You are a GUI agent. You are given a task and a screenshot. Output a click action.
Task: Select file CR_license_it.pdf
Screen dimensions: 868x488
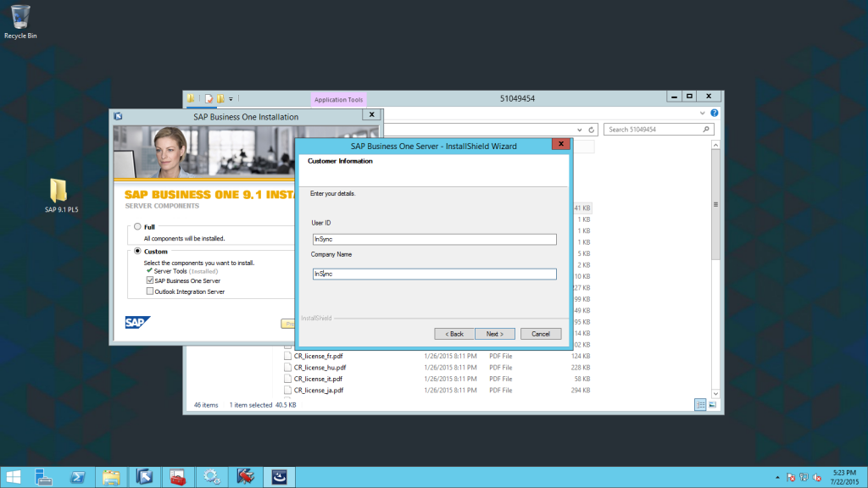point(318,379)
